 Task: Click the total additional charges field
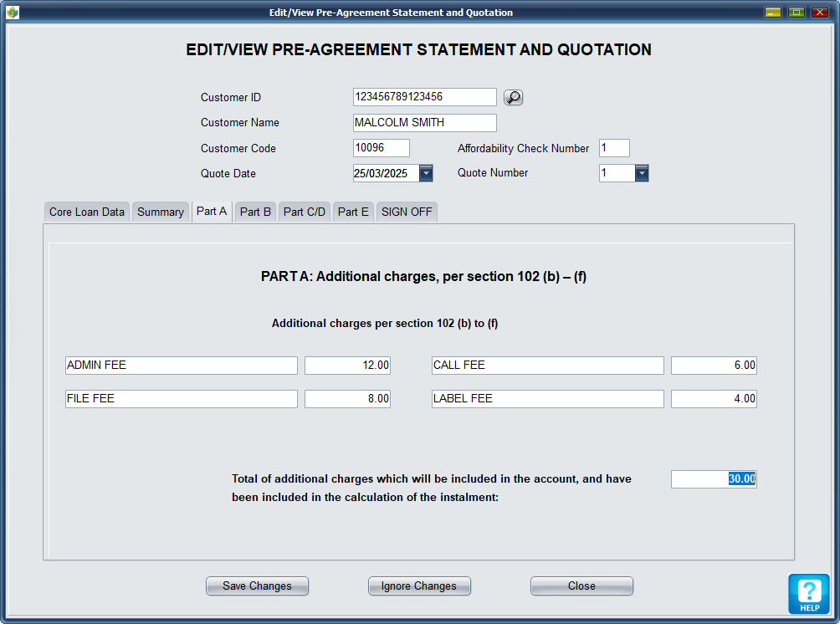[x=713, y=479]
